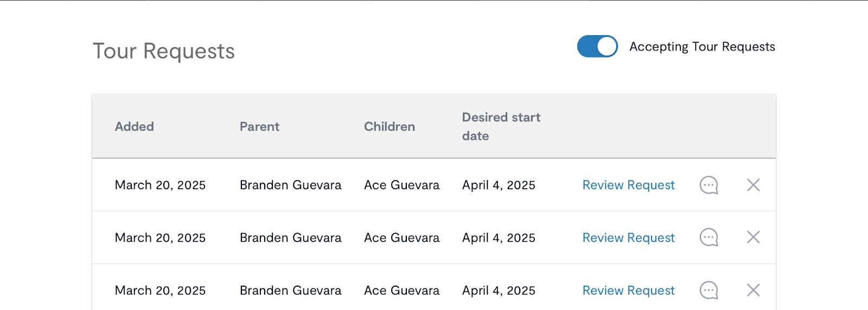Viewport: 868px width, 310px height.
Task: Open message icon in first request row
Action: click(709, 185)
